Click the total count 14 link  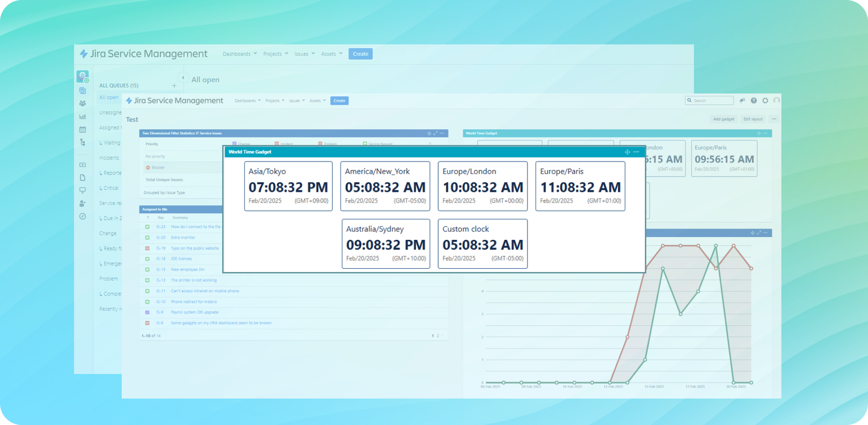(159, 336)
